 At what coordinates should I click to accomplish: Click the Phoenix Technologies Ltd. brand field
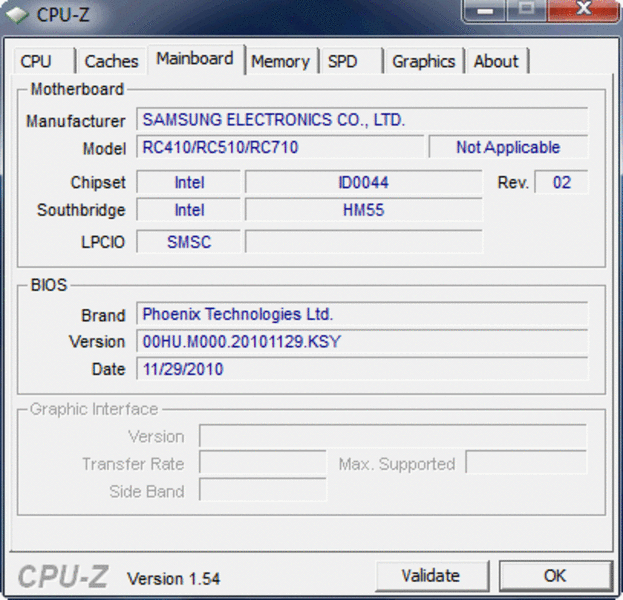coord(362,314)
